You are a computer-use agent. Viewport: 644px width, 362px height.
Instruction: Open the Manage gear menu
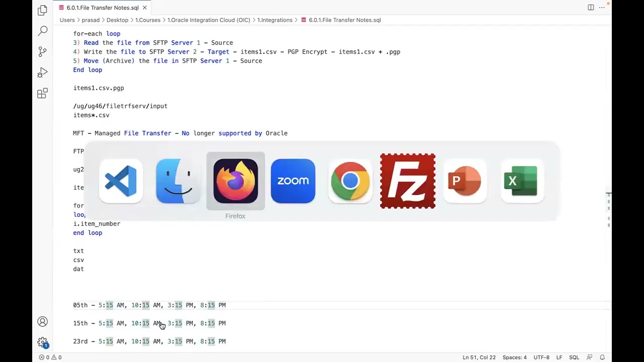pos(43,342)
